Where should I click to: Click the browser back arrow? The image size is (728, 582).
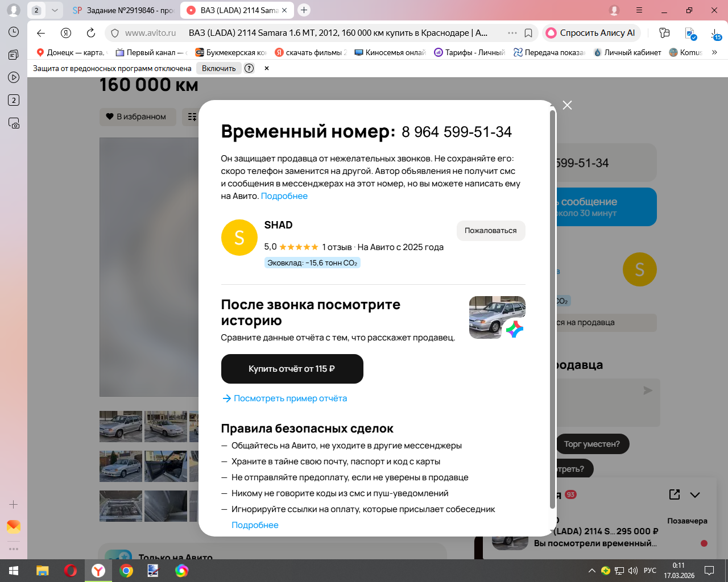pos(41,33)
